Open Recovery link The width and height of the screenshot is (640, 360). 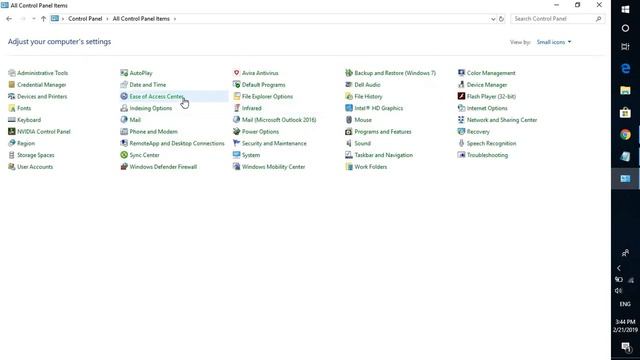pyautogui.click(x=478, y=132)
